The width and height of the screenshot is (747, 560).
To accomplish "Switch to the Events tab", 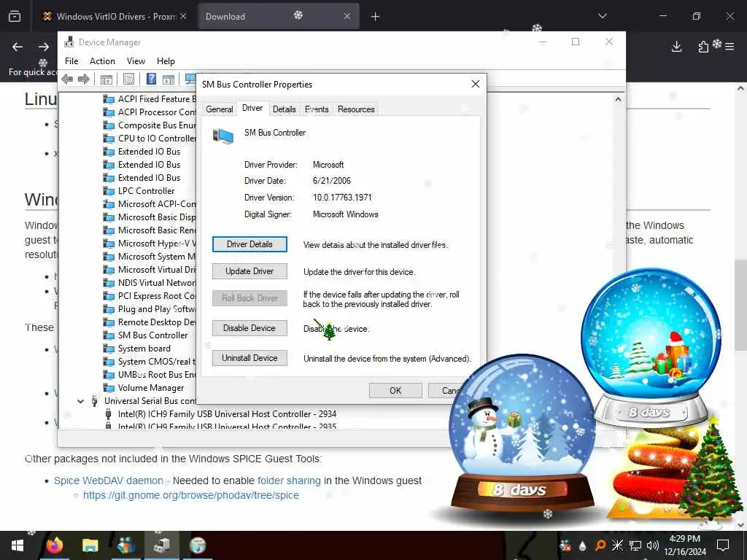I will (x=317, y=109).
